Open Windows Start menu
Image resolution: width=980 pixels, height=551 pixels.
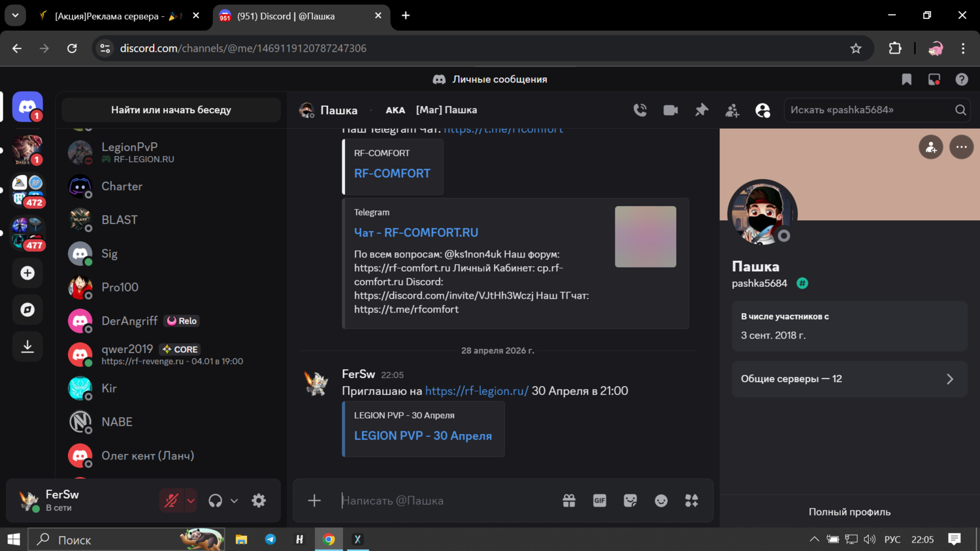tap(14, 539)
